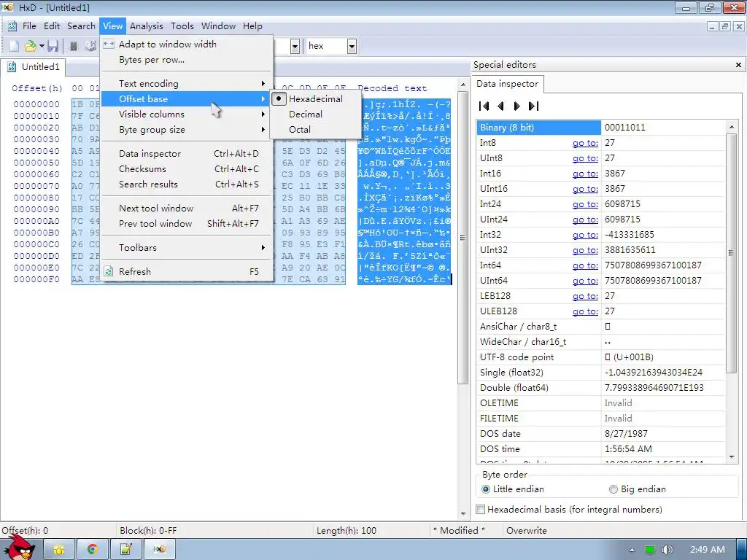Choose Prev tool window menu entry
The height and width of the screenshot is (560, 747).
coord(187,223)
